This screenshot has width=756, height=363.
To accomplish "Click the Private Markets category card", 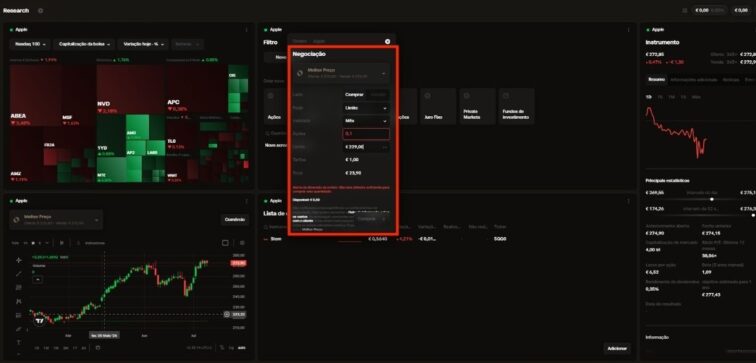I will pyautogui.click(x=477, y=106).
